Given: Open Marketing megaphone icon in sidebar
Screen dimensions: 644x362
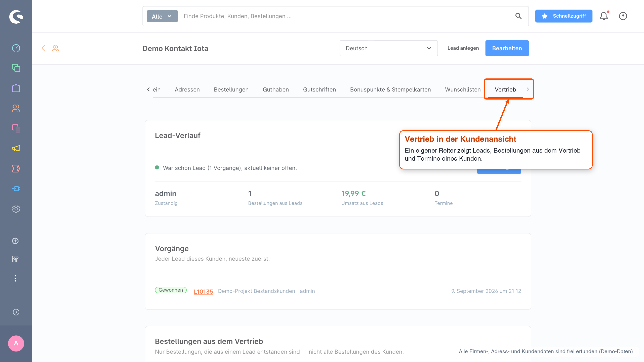Looking at the screenshot, I should (16, 149).
